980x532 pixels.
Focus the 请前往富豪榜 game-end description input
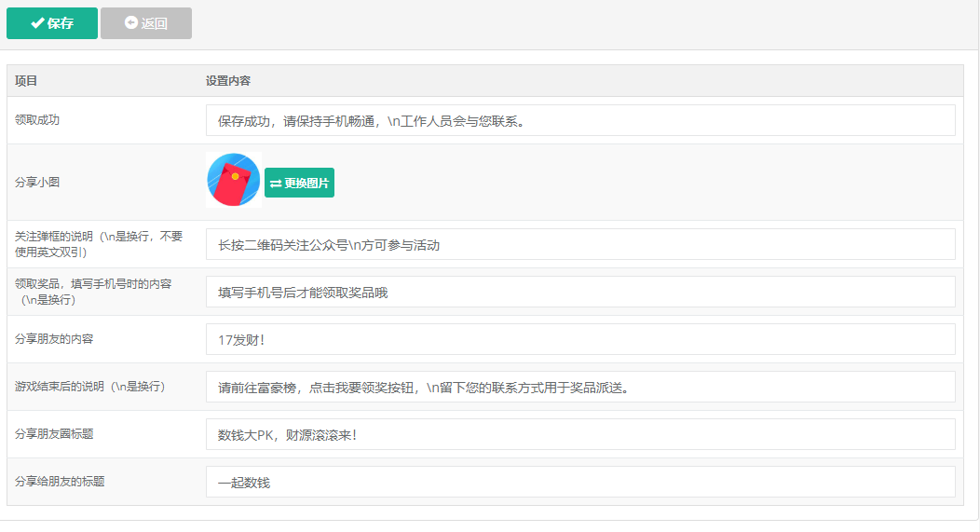pyautogui.click(x=580, y=387)
